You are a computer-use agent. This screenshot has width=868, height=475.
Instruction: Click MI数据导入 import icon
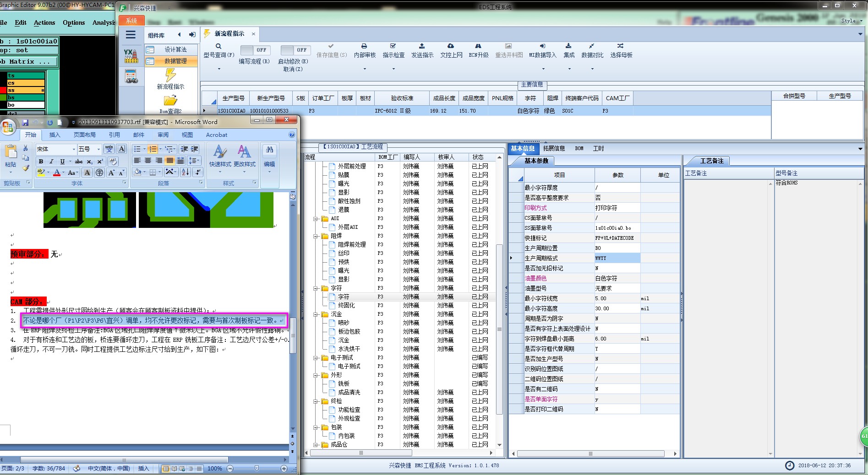542,46
